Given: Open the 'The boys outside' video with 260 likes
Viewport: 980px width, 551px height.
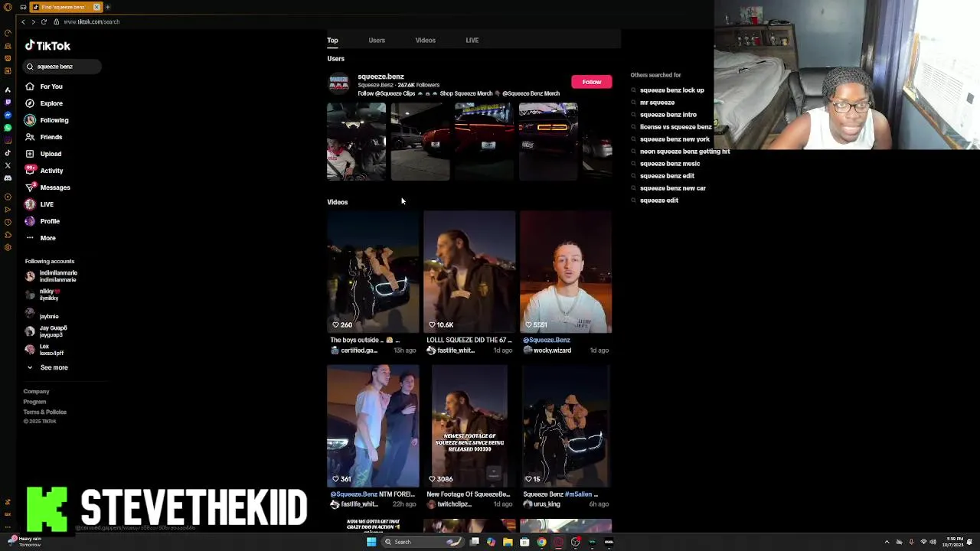Looking at the screenshot, I should pyautogui.click(x=373, y=272).
